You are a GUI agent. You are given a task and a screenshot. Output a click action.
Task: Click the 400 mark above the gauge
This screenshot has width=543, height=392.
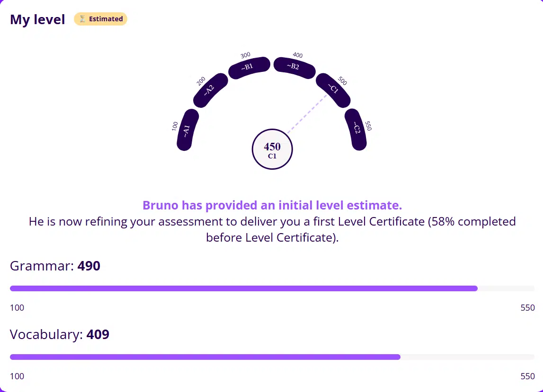(298, 55)
